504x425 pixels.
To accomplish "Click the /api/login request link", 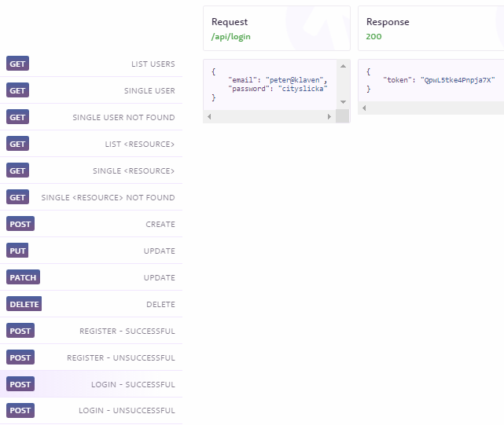I will click(230, 37).
